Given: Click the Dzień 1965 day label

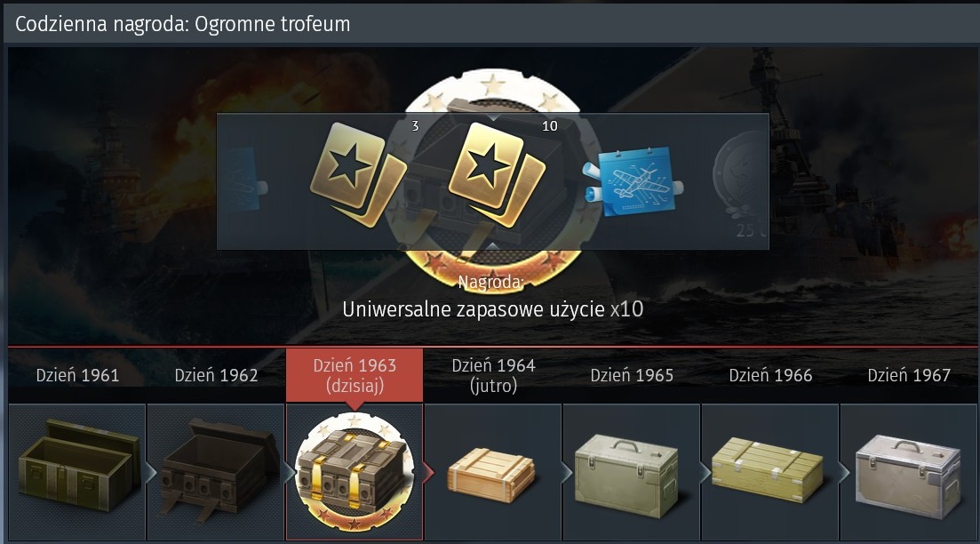Looking at the screenshot, I should pos(632,375).
